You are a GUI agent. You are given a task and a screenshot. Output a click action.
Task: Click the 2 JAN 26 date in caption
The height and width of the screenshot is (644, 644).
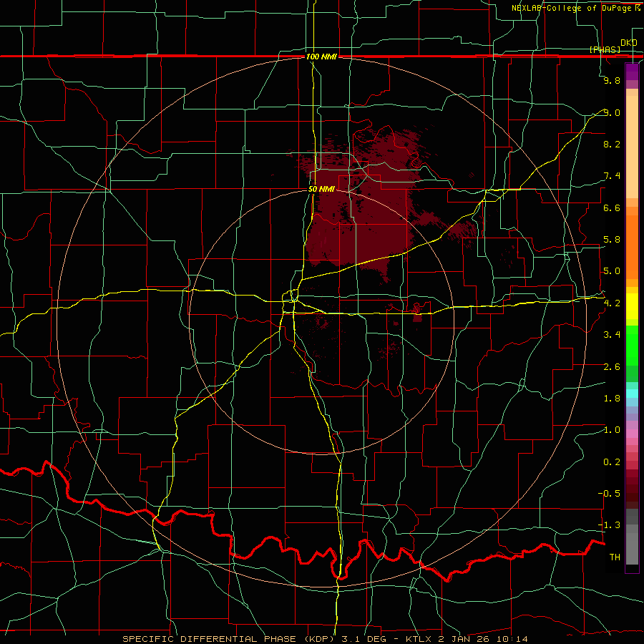pos(464,639)
